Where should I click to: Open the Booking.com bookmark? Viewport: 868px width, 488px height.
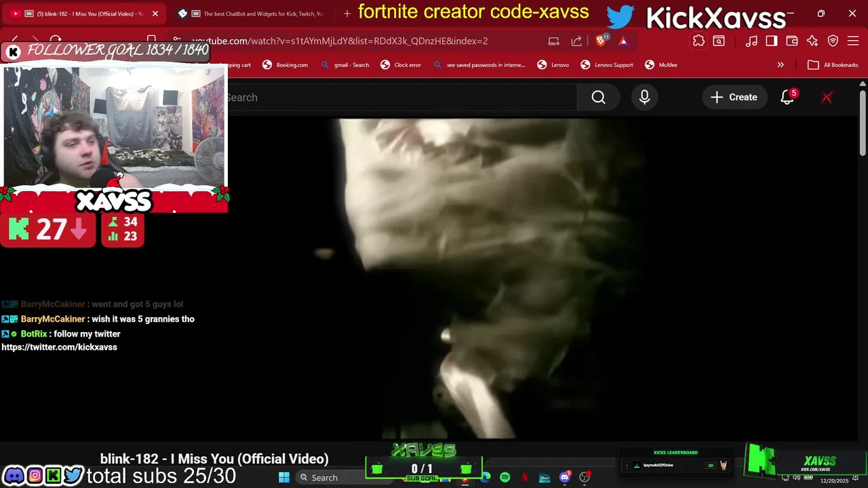click(285, 65)
